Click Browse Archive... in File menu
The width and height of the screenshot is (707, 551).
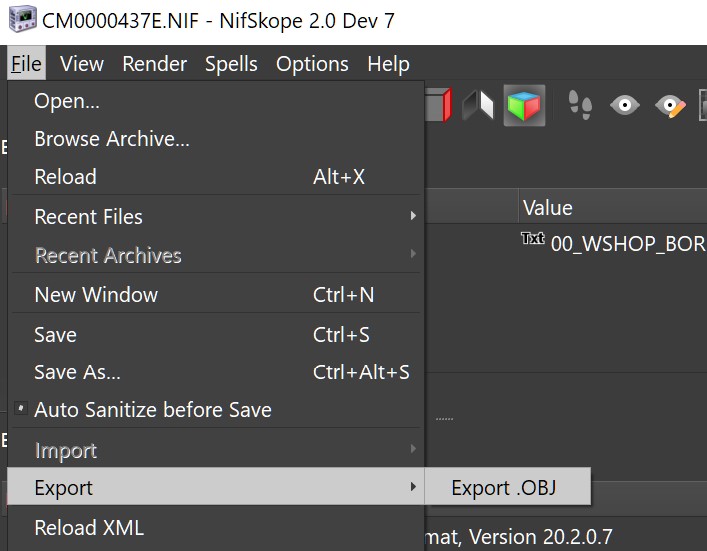pyautogui.click(x=111, y=139)
